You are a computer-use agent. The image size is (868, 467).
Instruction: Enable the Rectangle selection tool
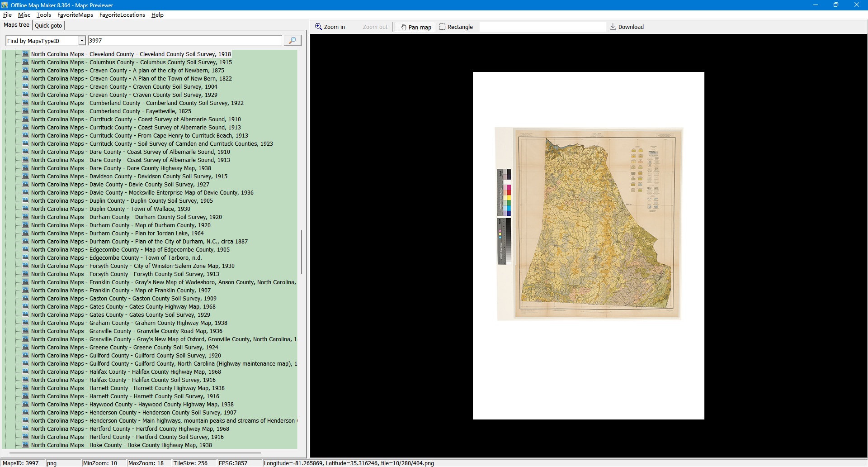click(456, 27)
